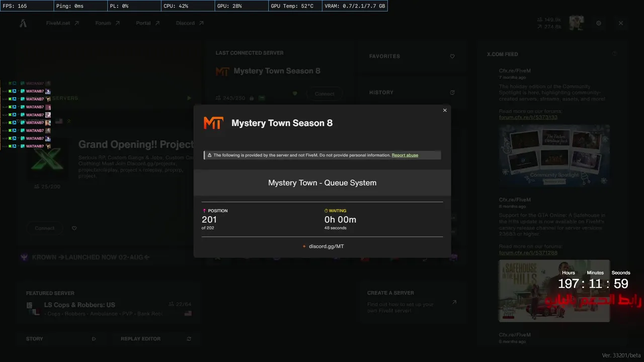Click the warning triangle icon in the dialog

209,155
